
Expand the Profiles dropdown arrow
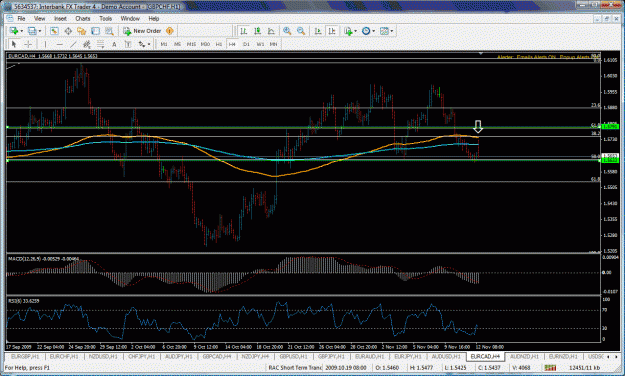[40, 31]
